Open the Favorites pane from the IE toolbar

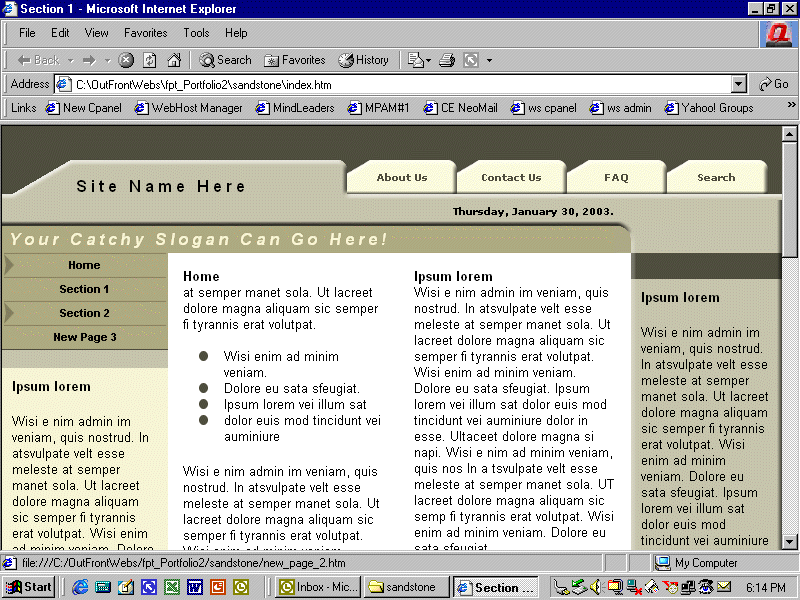294,60
